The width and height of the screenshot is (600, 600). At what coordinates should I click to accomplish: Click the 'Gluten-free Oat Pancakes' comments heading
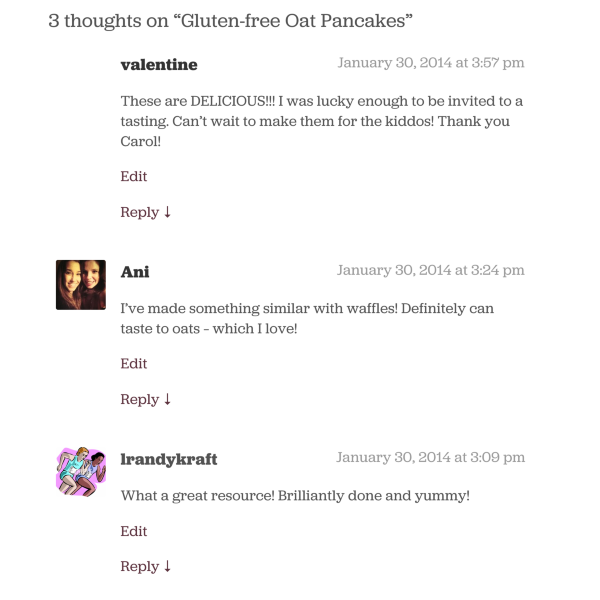[231, 21]
